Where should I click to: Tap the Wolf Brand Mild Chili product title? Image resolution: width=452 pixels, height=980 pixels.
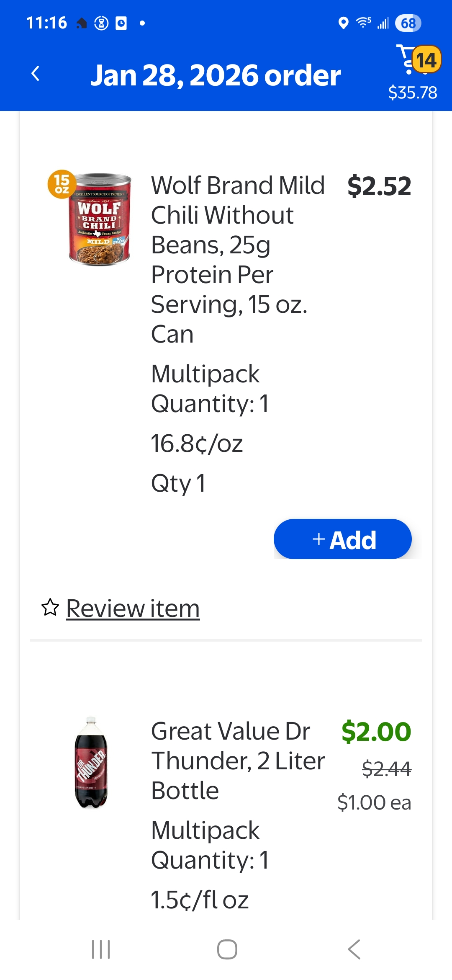(237, 259)
